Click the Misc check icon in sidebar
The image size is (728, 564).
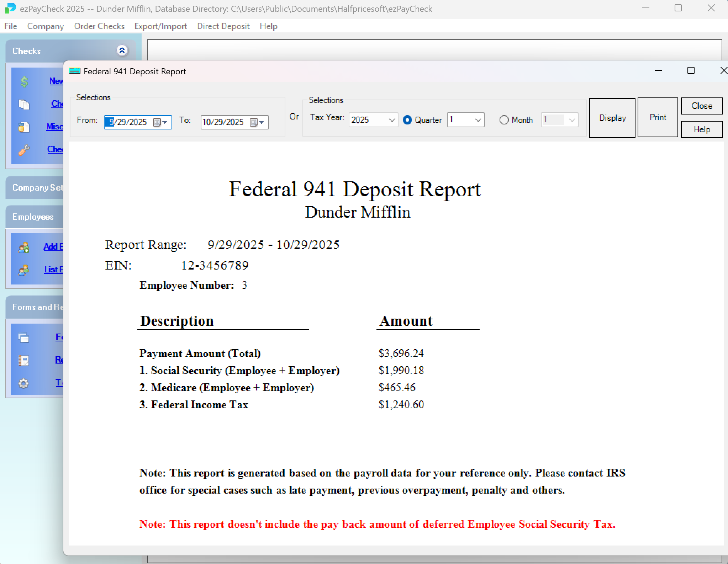(24, 127)
